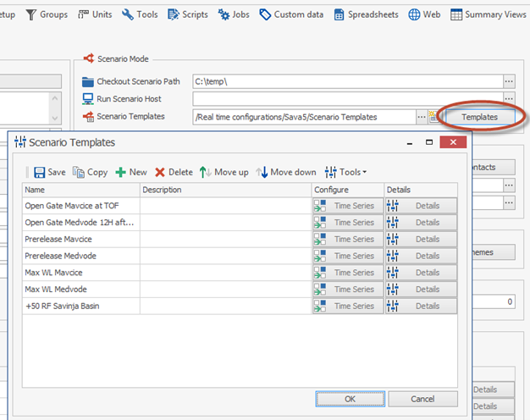Configure Time Series for Prerelease Medvode
The image size is (530, 420).
point(348,256)
